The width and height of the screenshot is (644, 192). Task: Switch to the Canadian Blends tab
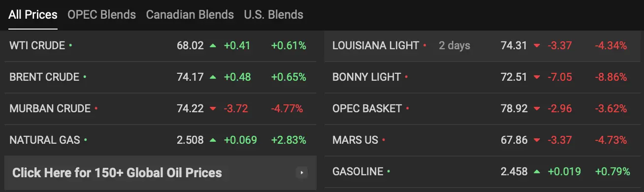190,15
